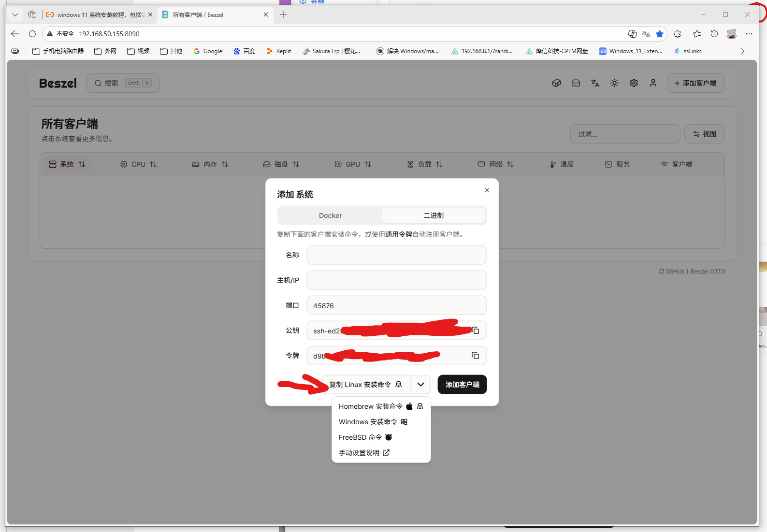Choose FreeBSD 命令 from the menu
This screenshot has height=532, width=767.
381,437
